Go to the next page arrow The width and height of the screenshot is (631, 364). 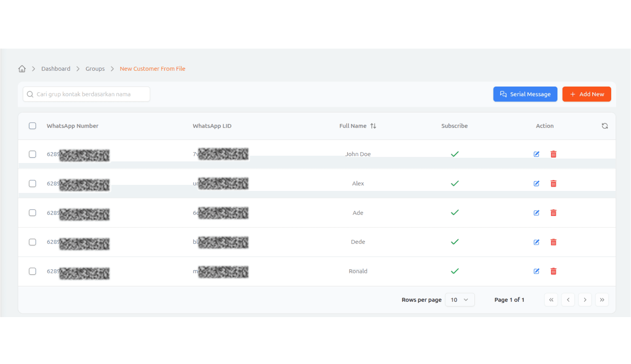click(585, 300)
